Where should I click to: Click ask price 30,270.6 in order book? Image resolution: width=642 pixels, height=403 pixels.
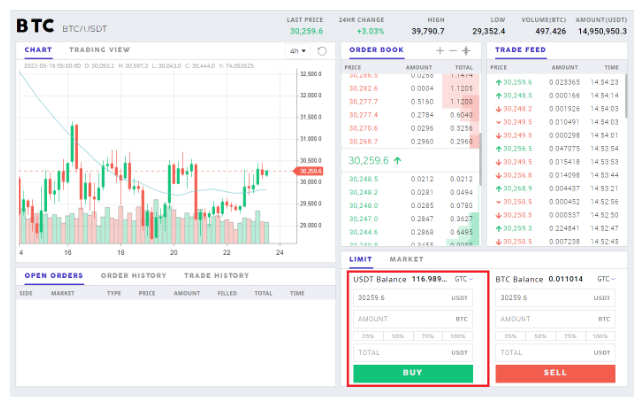click(363, 128)
